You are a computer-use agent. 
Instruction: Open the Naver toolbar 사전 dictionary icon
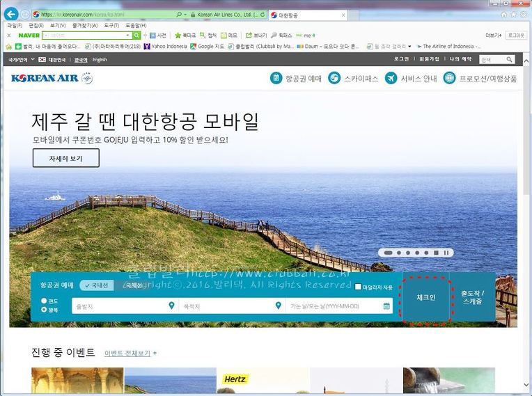(158, 35)
